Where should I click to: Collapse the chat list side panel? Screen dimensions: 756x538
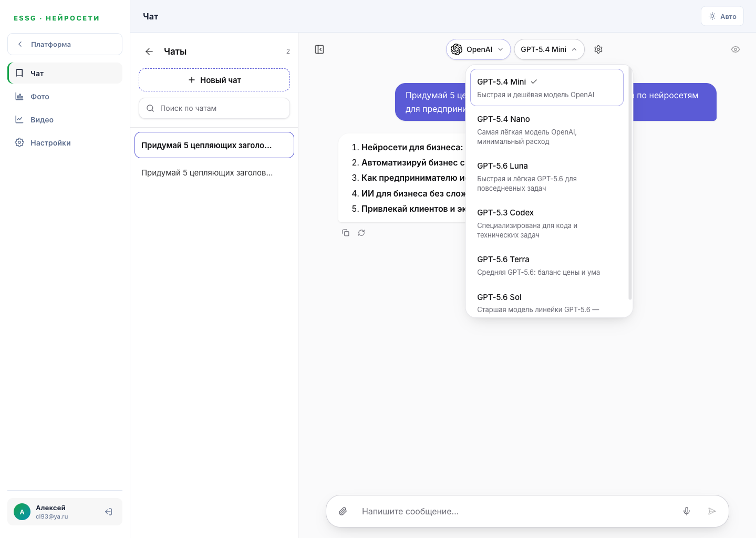click(x=319, y=49)
